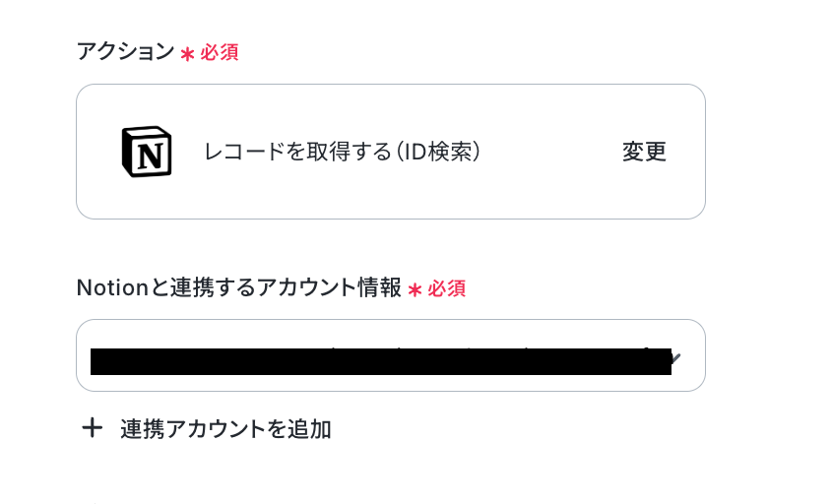This screenshot has width=831, height=504.
Task: Click the 必須 marker beside アクション
Action: (220, 52)
